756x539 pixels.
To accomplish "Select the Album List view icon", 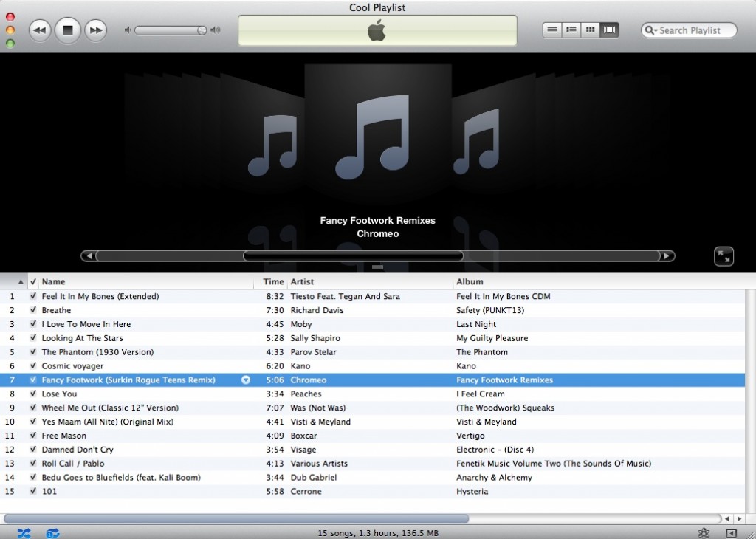I will click(x=571, y=30).
